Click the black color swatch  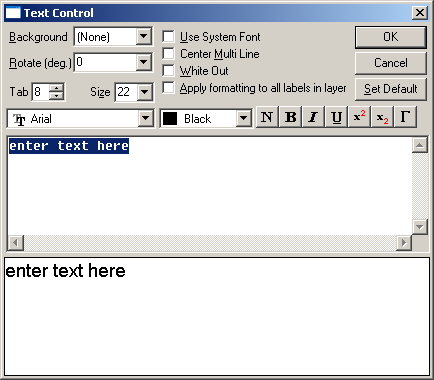coord(170,119)
